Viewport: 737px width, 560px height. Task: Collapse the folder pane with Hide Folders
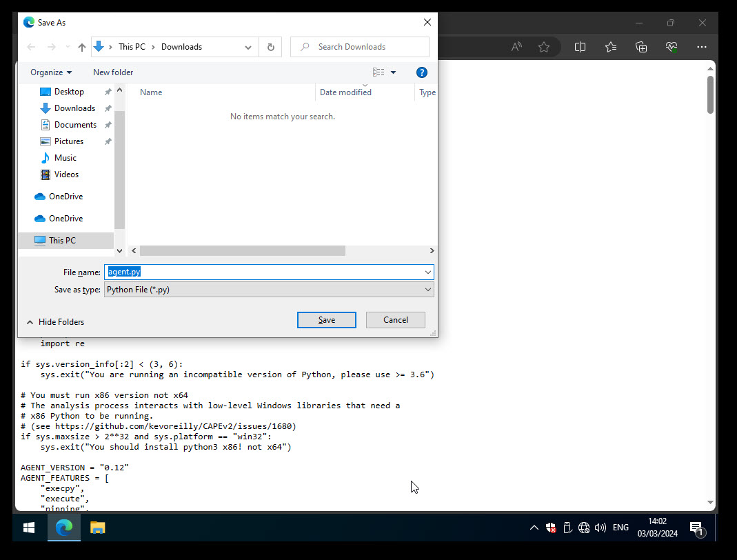coord(55,322)
